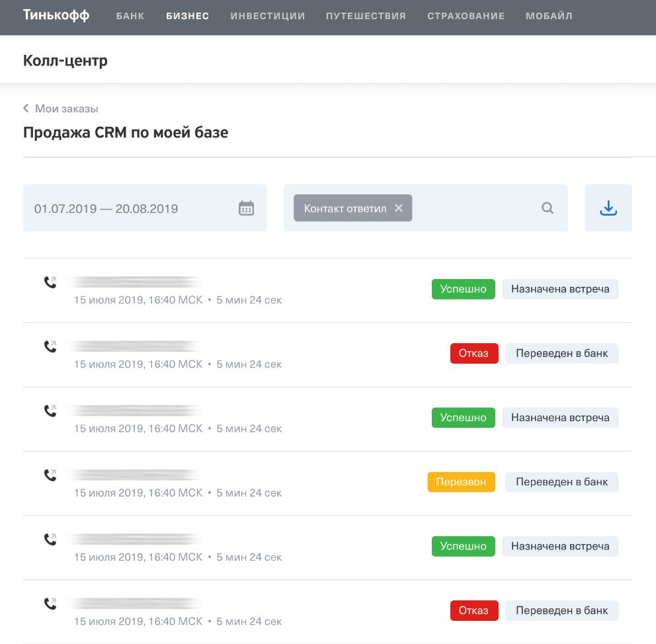Open the date range selector field
Screen dimensions: 656x644
click(106, 208)
